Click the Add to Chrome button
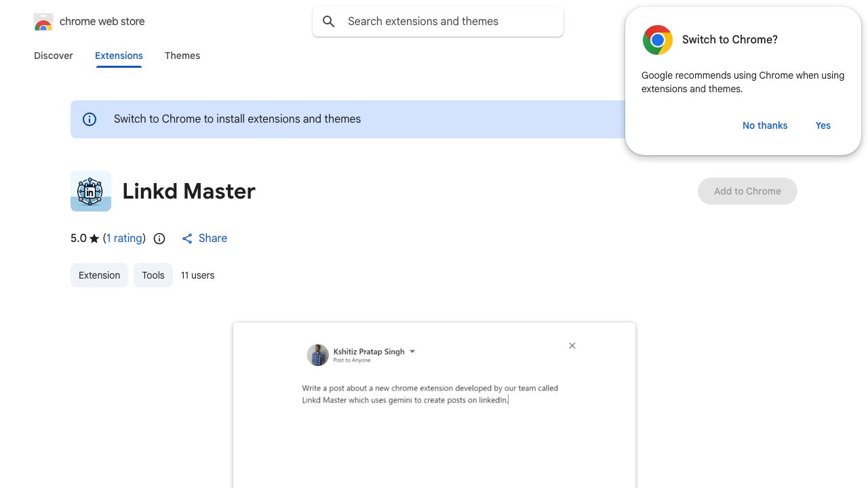 pyautogui.click(x=747, y=191)
